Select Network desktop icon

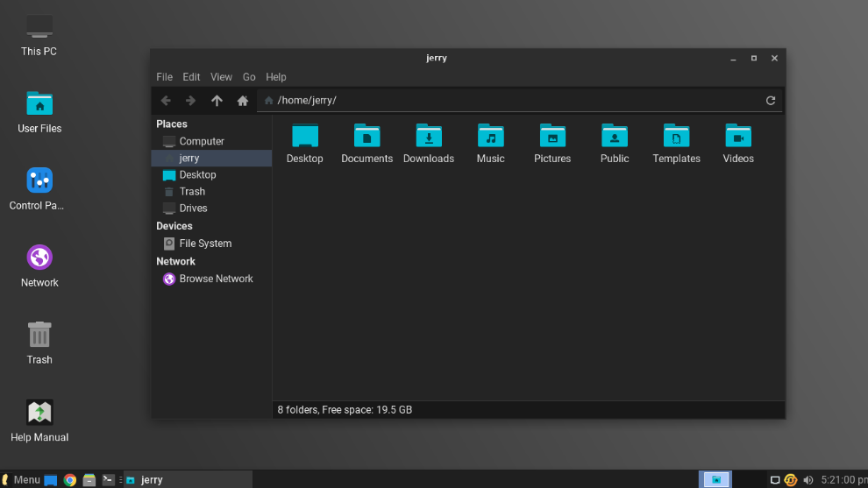(x=39, y=266)
